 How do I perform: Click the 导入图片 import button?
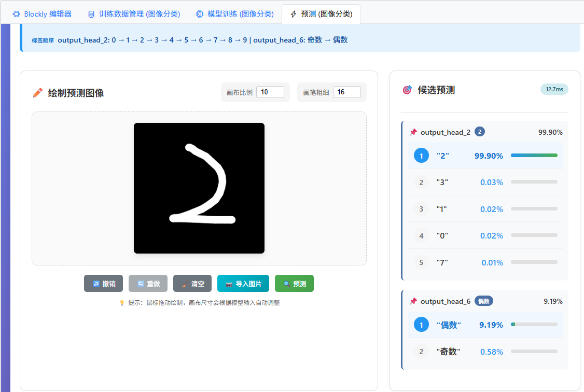243,284
